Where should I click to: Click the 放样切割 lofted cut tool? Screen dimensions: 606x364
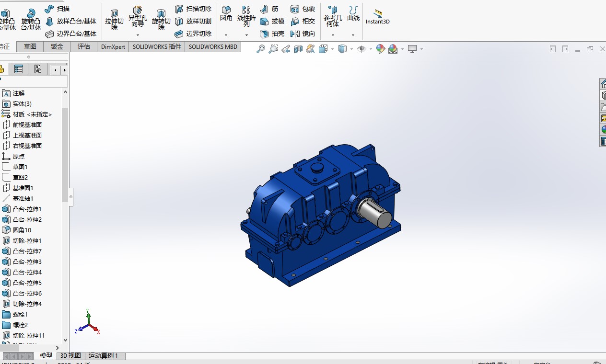193,21
